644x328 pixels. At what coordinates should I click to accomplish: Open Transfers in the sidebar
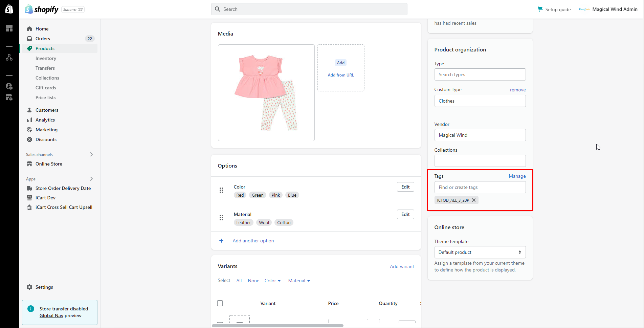click(x=45, y=68)
